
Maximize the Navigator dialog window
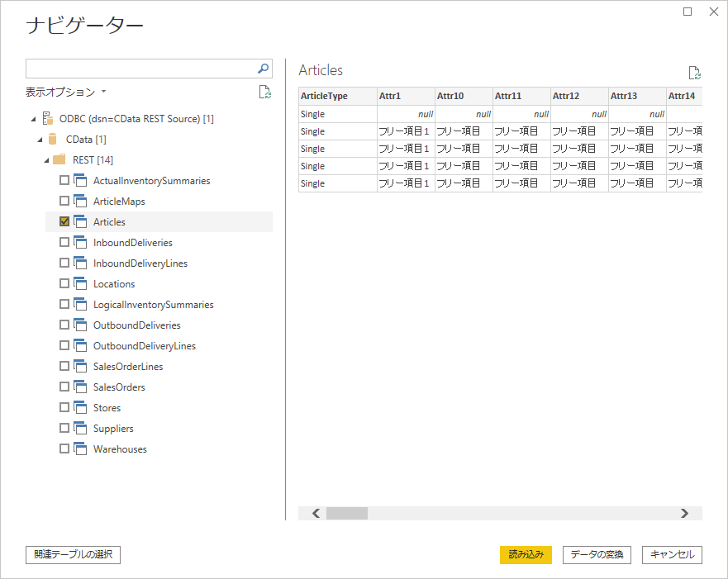[688, 12]
